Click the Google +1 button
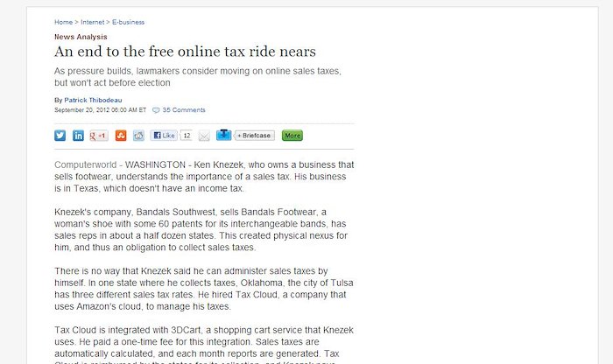The width and height of the screenshot is (613, 364). tap(99, 136)
